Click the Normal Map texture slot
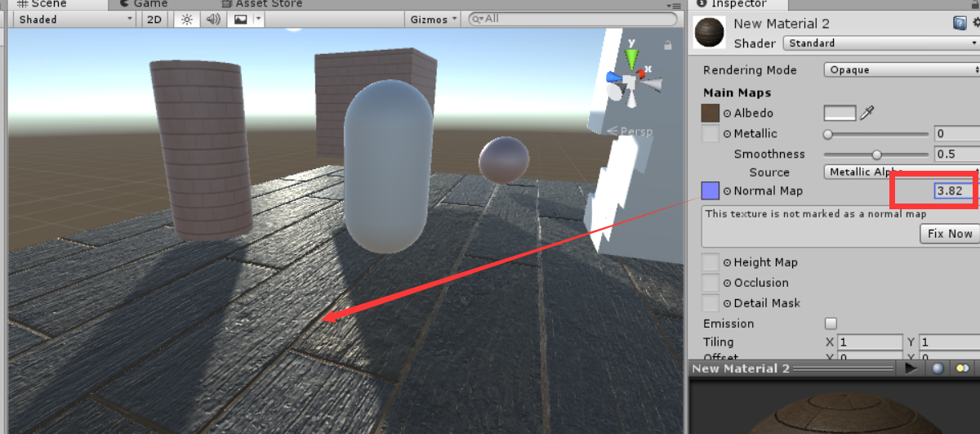Image resolution: width=980 pixels, height=434 pixels. 710,191
